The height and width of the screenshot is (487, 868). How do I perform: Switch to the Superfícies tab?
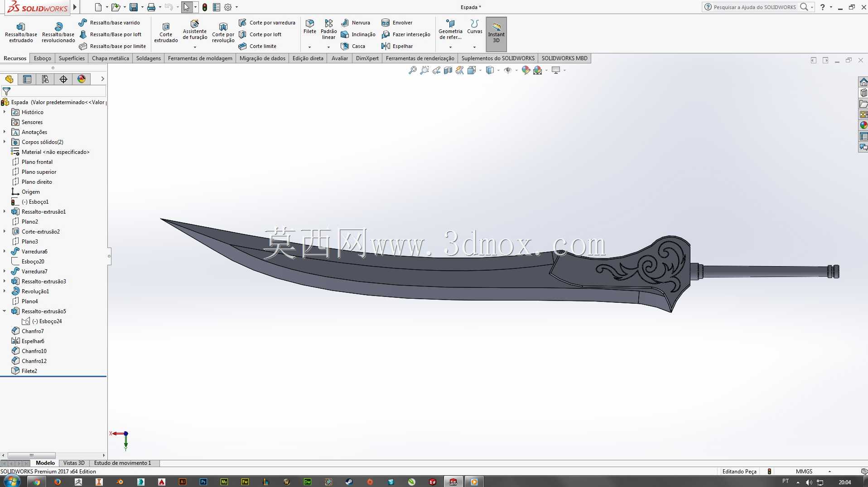[72, 58]
